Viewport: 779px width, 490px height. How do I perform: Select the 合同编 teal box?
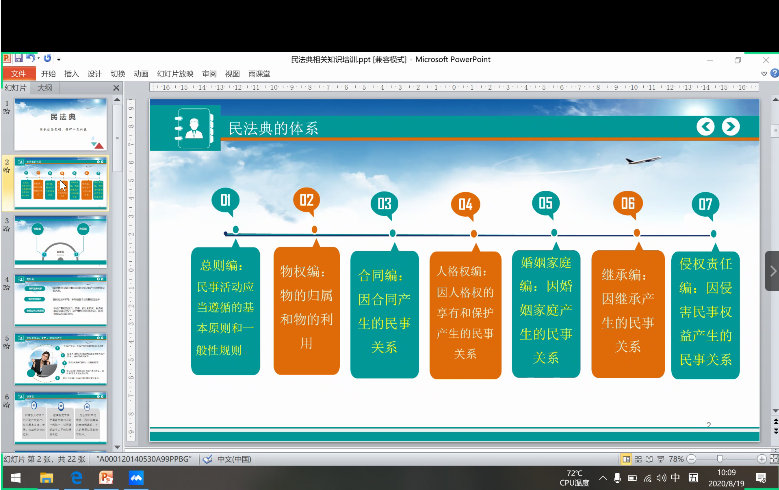[x=385, y=314]
